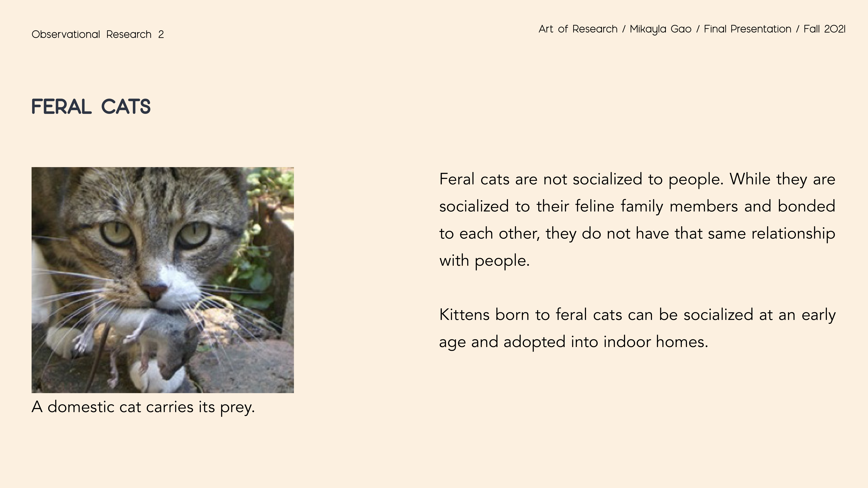Click the paragraph beginning "Feral cats are not"
868x488 pixels.
click(x=637, y=220)
